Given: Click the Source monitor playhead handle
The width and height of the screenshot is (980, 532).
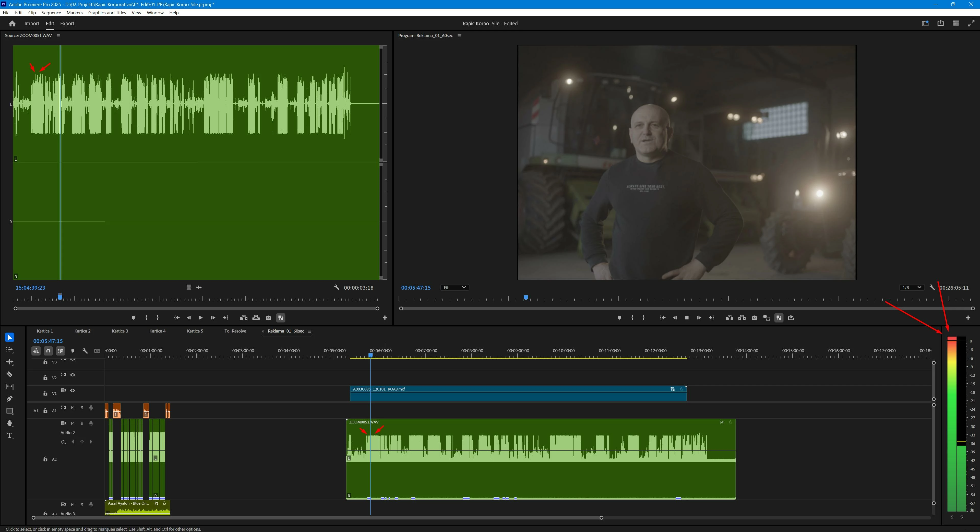Looking at the screenshot, I should coord(60,296).
